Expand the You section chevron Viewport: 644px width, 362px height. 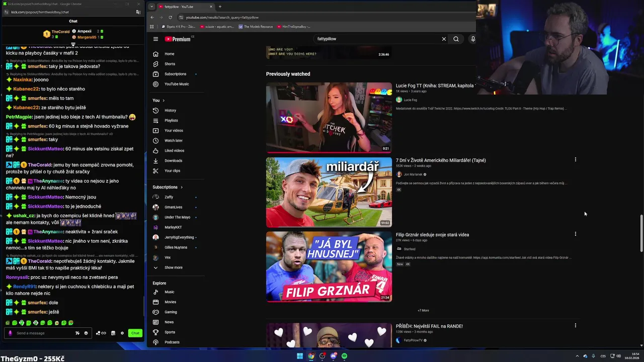[x=164, y=100]
